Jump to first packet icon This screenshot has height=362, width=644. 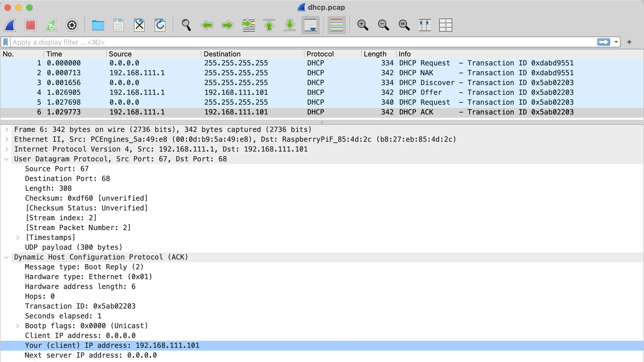[x=269, y=25]
